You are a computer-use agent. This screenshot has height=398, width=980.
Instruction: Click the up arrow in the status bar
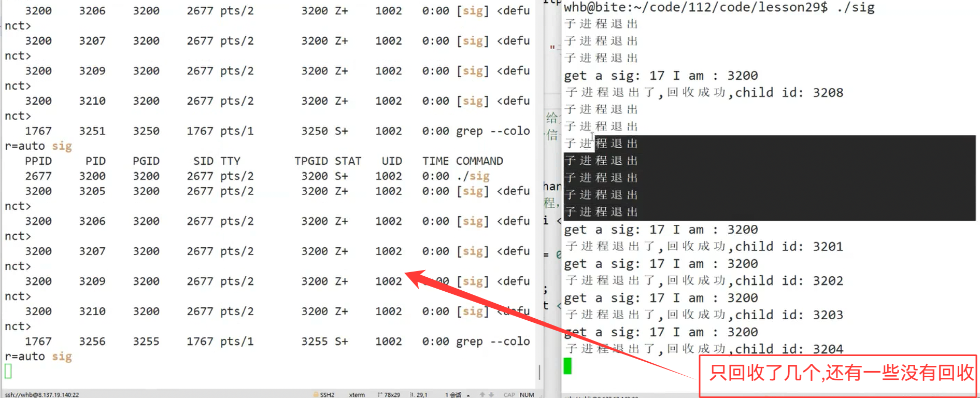(482, 395)
